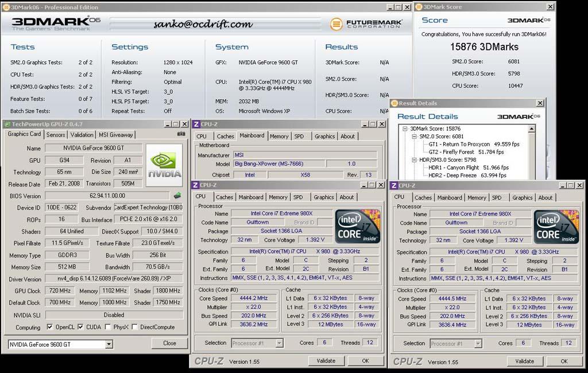588x373 pixels.
Task: Toggle the DirectCompute checkbox
Action: 134,327
